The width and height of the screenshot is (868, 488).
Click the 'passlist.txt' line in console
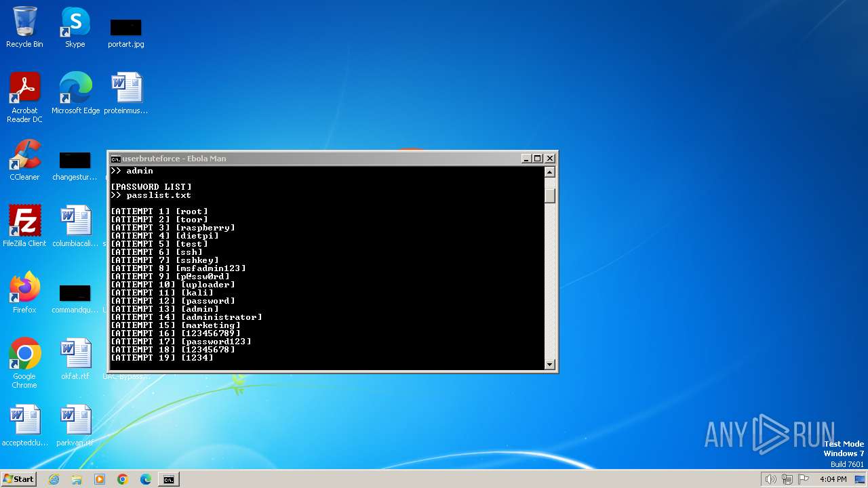coord(151,195)
